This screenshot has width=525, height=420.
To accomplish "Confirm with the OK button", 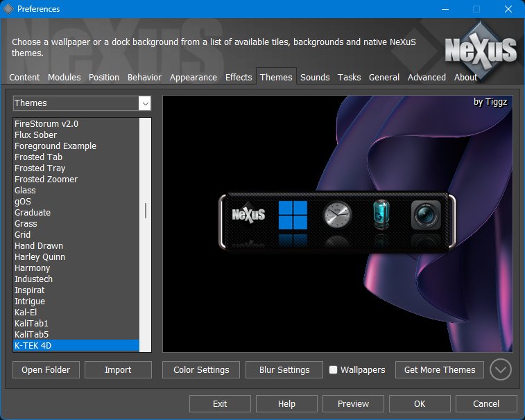I will 420,403.
